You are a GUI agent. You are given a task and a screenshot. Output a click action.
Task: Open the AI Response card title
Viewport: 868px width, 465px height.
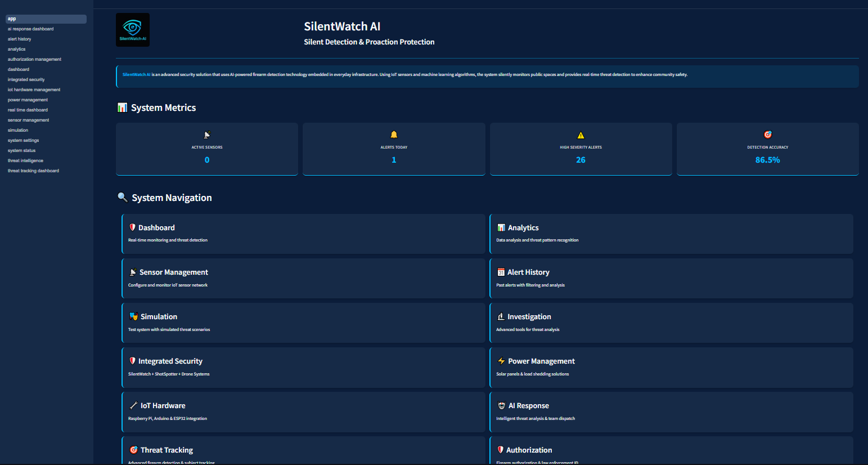[x=529, y=405]
